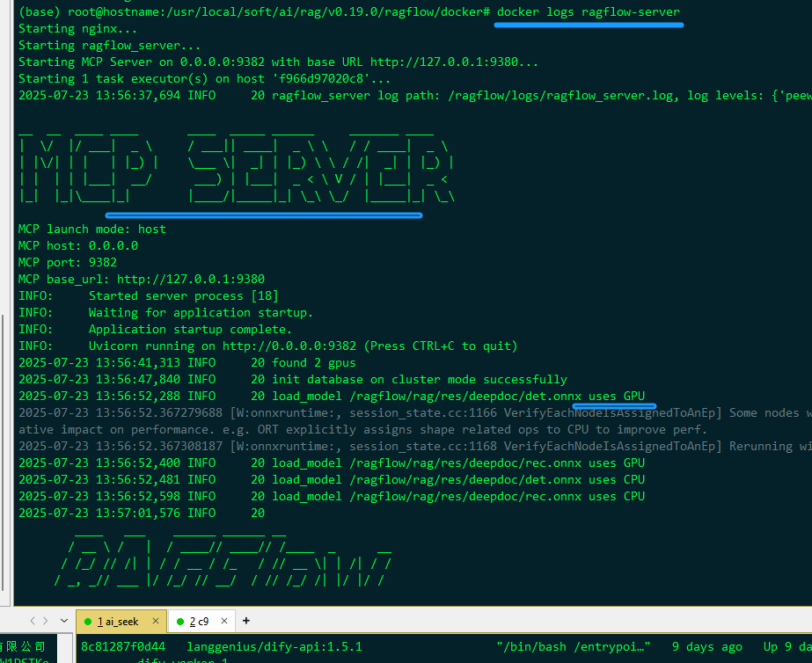Click the "Waiting for application startup." line
Image resolution: width=812 pixels, height=663 pixels.
click(165, 312)
